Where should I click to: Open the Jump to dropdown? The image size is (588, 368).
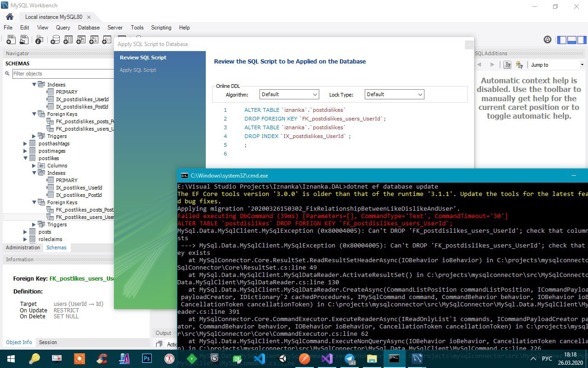558,65
